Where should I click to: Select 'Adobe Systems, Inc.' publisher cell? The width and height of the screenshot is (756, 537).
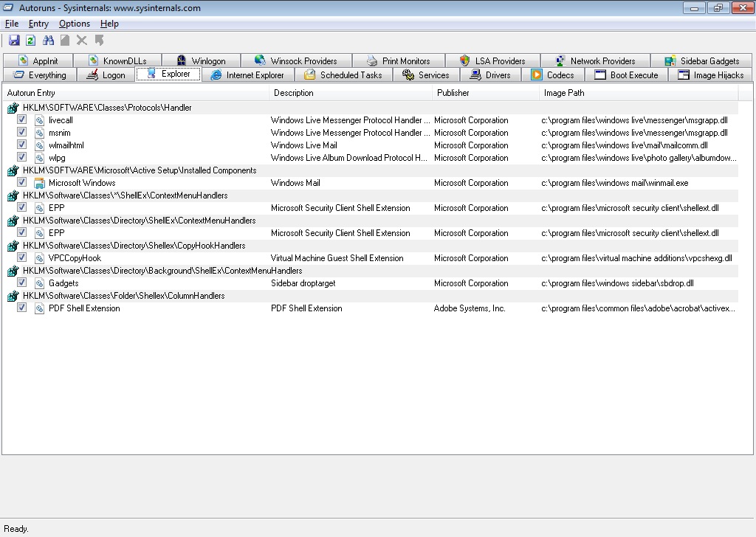470,308
